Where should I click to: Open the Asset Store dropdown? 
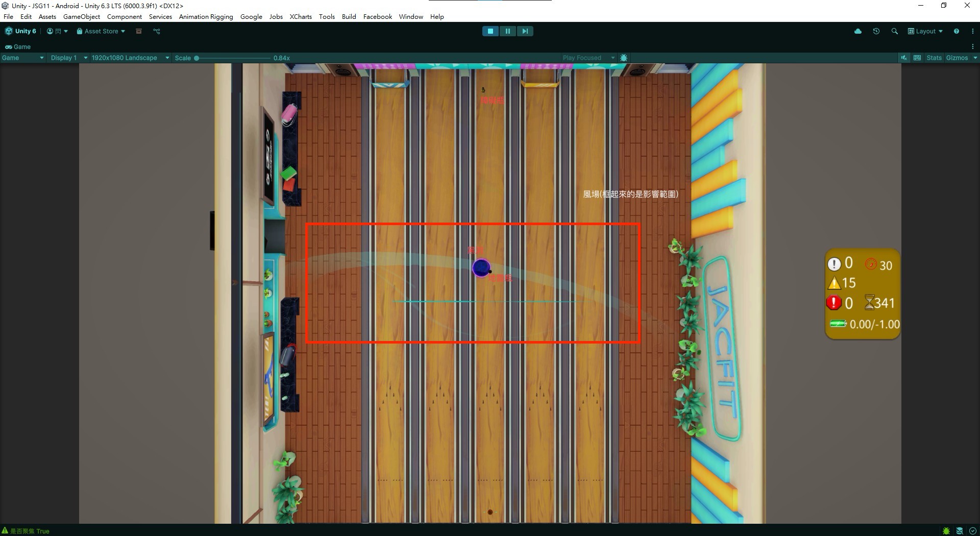pos(101,31)
